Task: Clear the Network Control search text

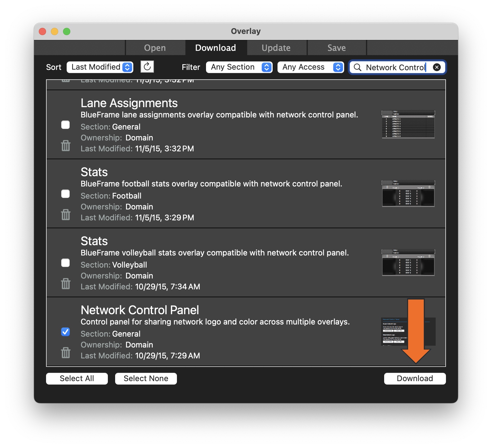Action: tap(437, 67)
